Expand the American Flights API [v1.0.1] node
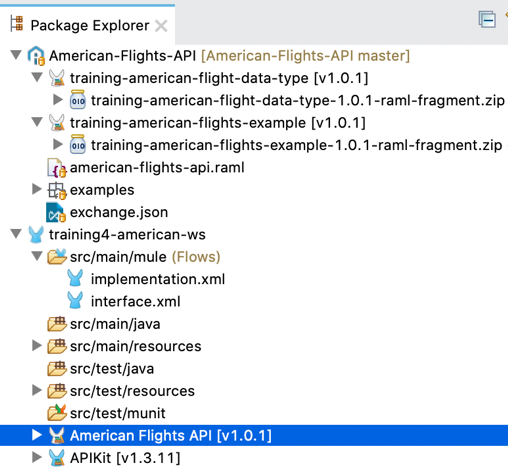Viewport: 508px width, 470px height. pyautogui.click(x=36, y=435)
